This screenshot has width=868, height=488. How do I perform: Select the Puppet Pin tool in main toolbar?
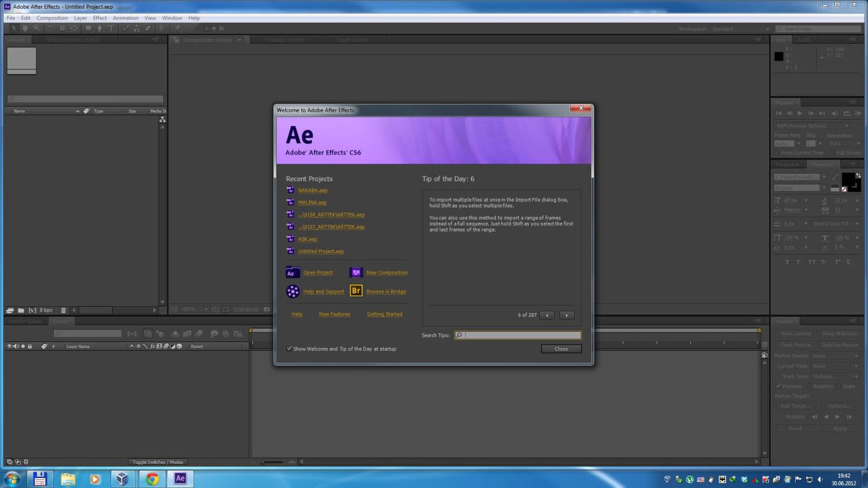(x=178, y=28)
